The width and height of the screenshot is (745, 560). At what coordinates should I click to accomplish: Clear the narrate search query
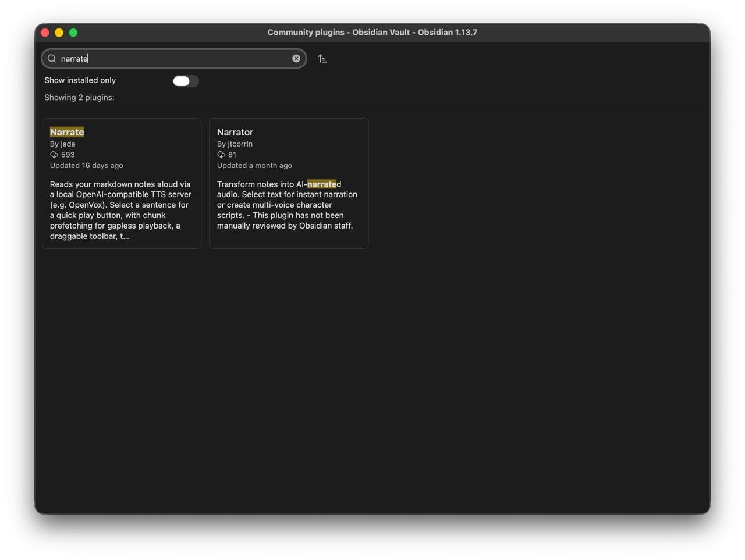click(296, 59)
